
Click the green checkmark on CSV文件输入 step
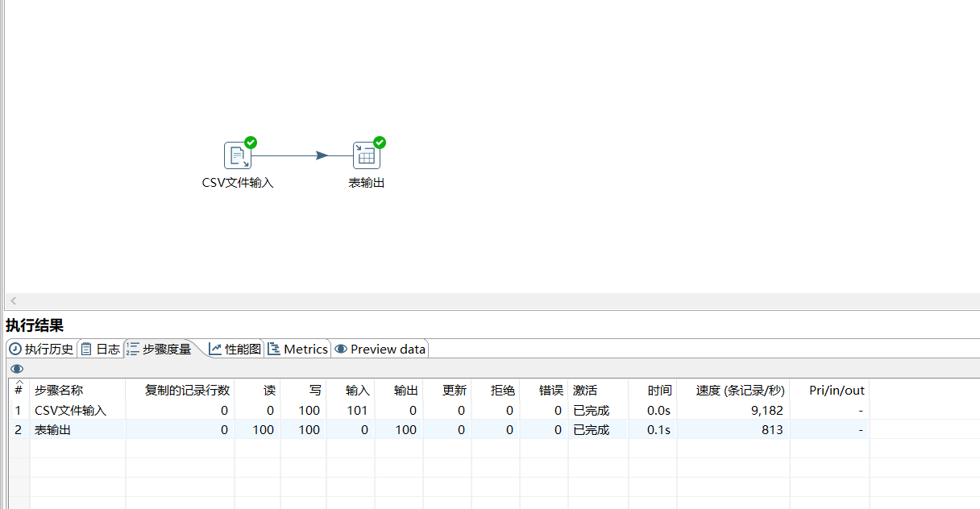pos(251,143)
